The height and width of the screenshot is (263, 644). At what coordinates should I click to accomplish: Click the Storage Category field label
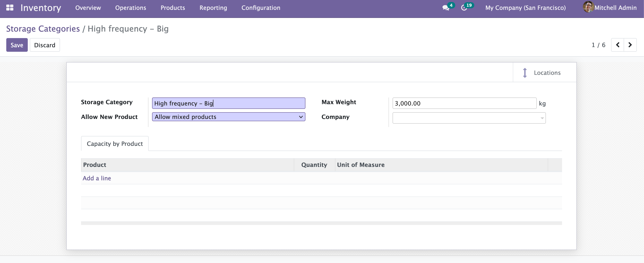pyautogui.click(x=107, y=102)
